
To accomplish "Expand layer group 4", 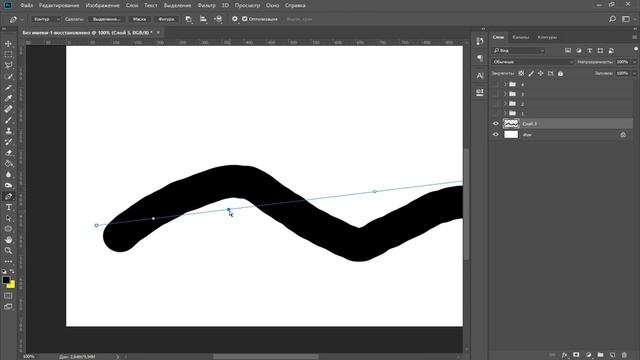I will pyautogui.click(x=505, y=84).
